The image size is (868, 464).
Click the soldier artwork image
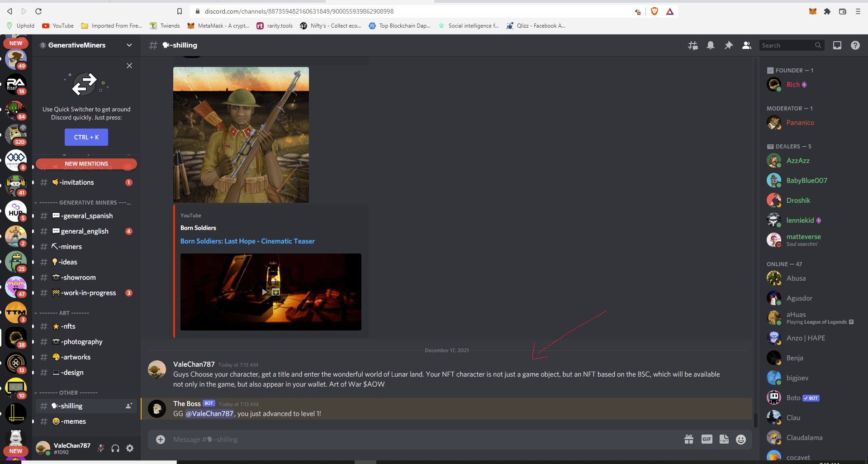(x=241, y=135)
